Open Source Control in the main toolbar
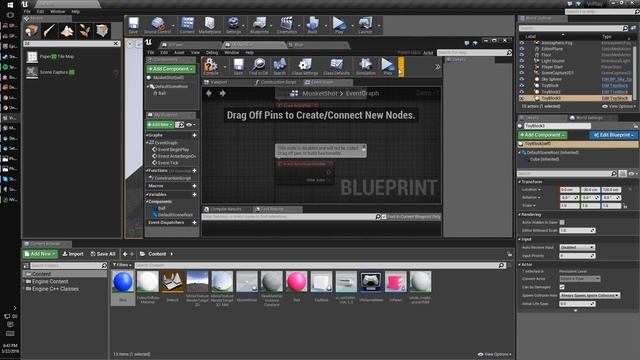The height and width of the screenshot is (360, 640). coord(158,25)
